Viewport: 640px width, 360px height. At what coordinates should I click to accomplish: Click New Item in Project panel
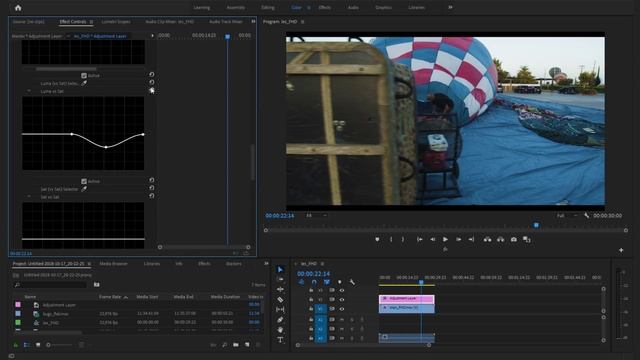pos(247,345)
